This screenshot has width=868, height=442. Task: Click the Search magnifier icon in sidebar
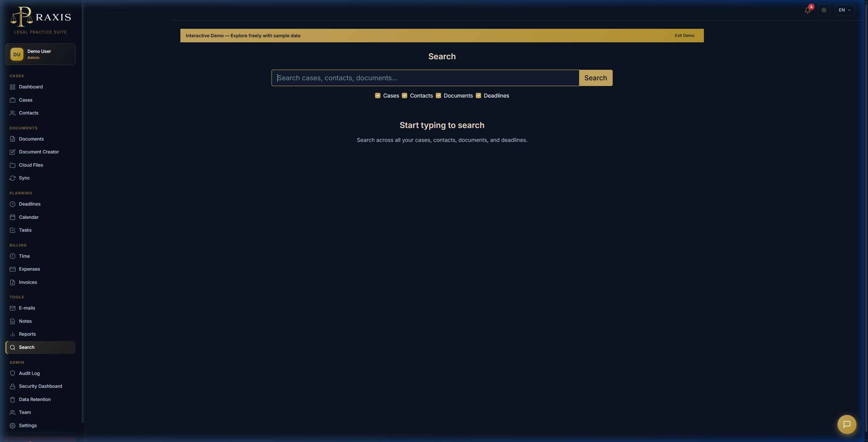pos(13,348)
